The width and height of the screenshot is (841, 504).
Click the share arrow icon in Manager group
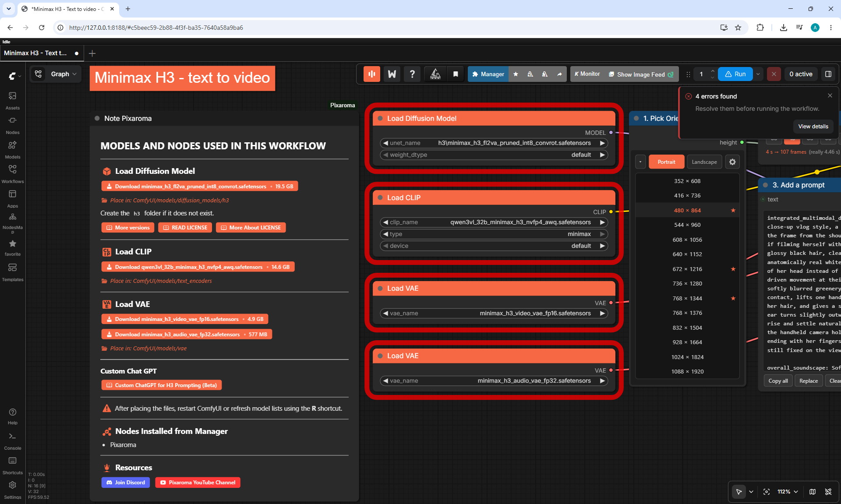tap(559, 74)
